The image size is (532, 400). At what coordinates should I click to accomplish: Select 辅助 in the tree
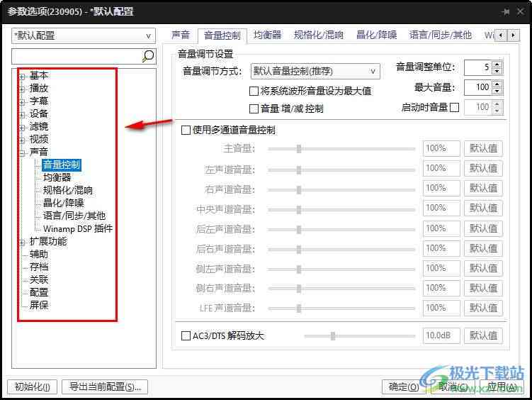point(39,254)
